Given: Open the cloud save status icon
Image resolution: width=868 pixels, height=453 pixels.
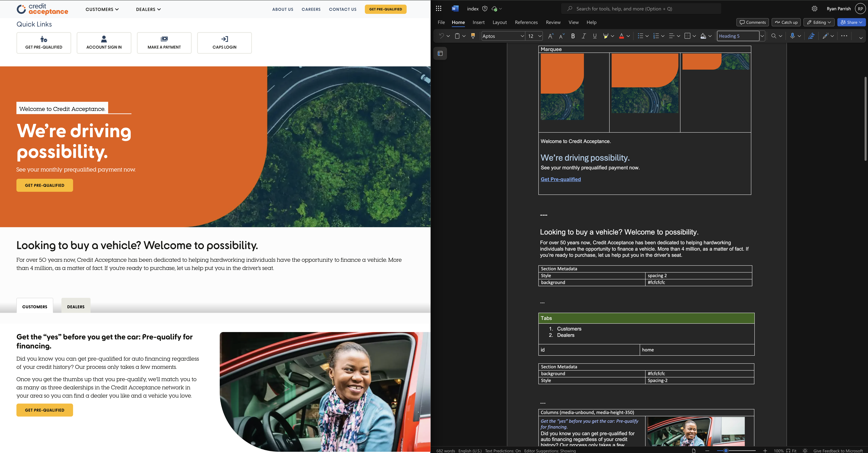Looking at the screenshot, I should pos(494,9).
